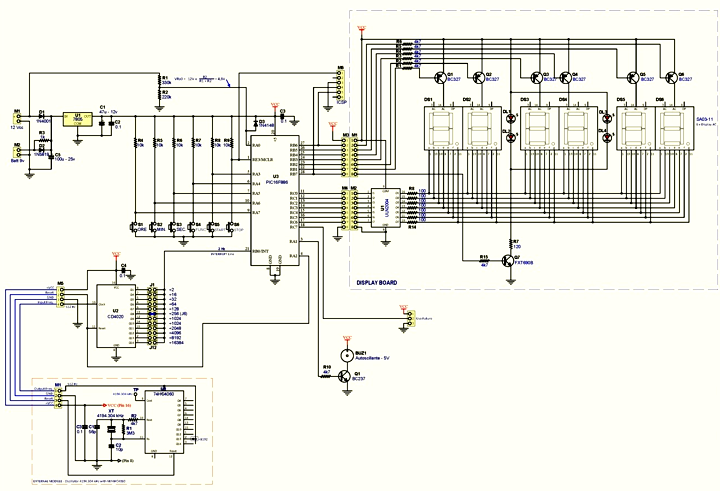Screen dimensions: 720x491
Task: Select diode D1 1N4001
Action: point(42,116)
